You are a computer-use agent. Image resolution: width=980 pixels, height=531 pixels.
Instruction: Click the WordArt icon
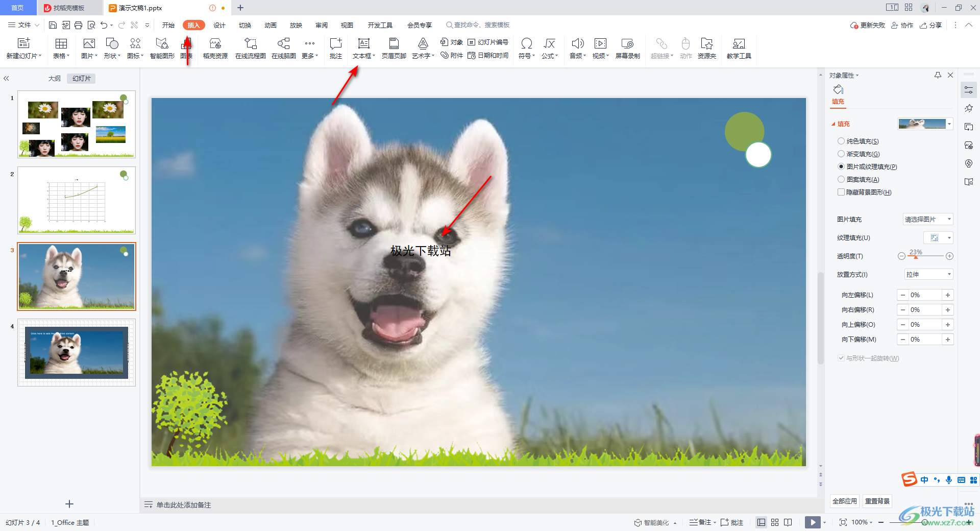[x=423, y=44]
